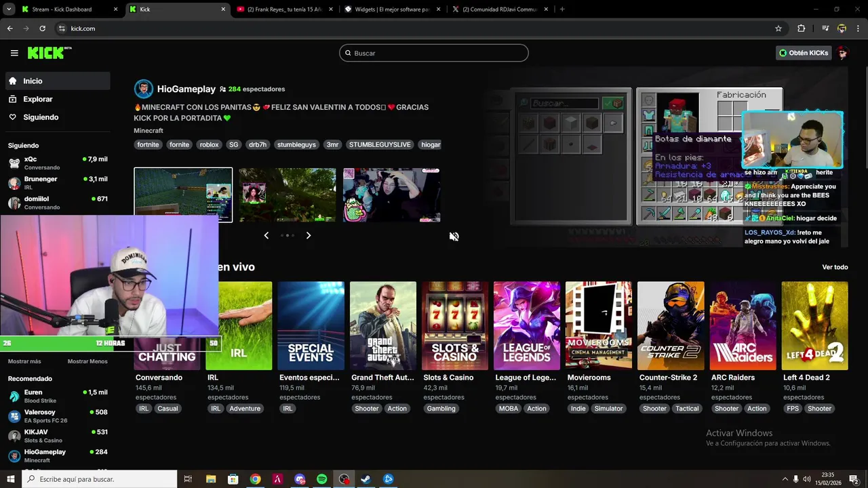868x488 pixels.
Task: Select the stumbleguys tag
Action: (296, 144)
